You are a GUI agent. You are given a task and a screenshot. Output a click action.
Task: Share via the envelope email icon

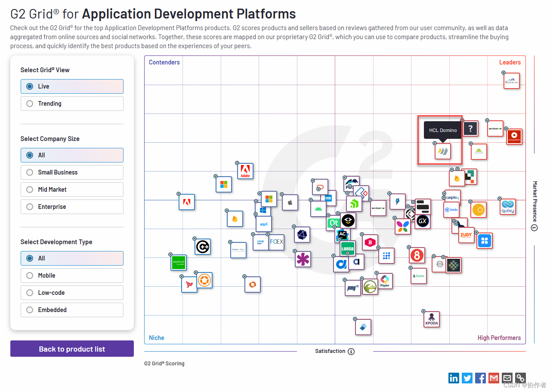coord(507,378)
